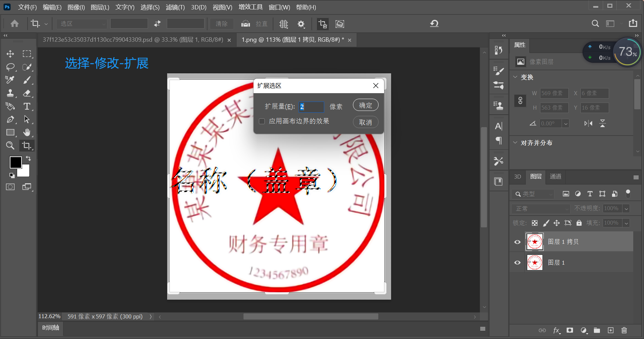Open the 不透明度 opacity dropdown arrow
This screenshot has height=339, width=644.
coord(626,209)
